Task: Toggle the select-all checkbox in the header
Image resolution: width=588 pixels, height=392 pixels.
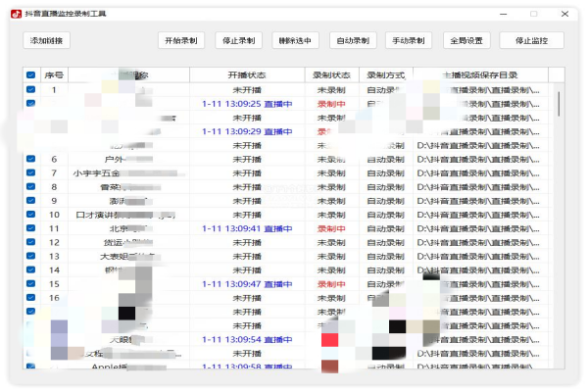Action: (30, 75)
